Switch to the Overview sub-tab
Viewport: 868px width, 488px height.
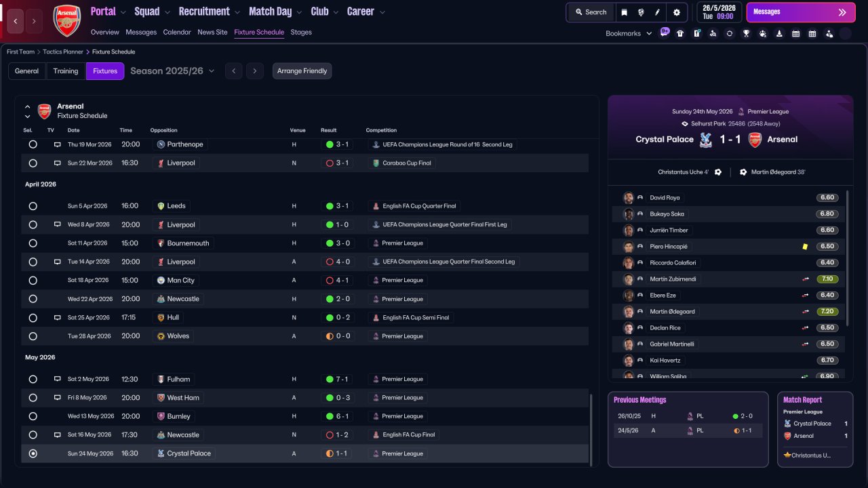click(104, 33)
